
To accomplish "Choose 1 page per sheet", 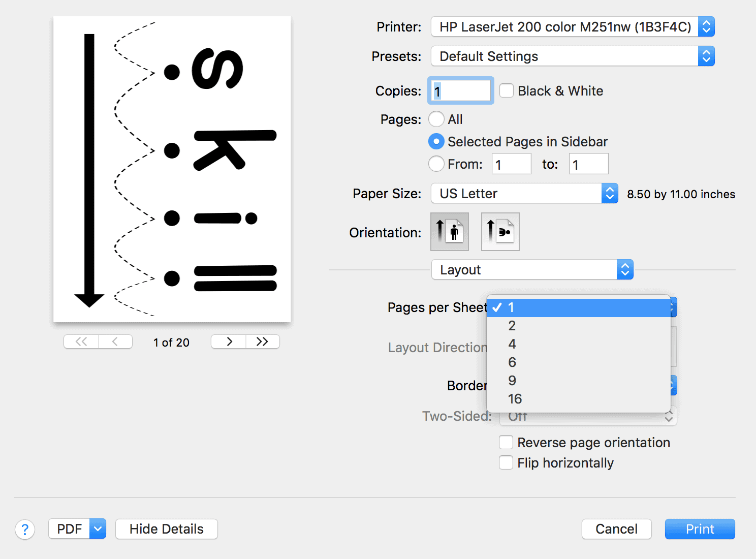I will (x=579, y=307).
